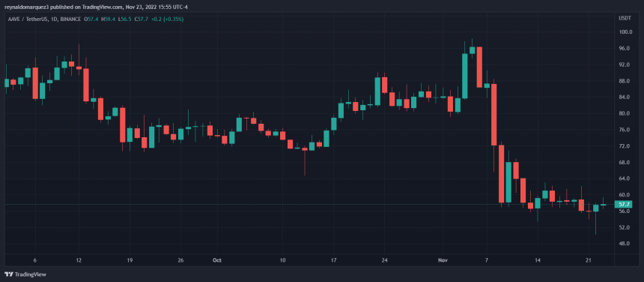Image resolution: width=644 pixels, height=282 pixels.
Task: Click the 60.0 price axis label
Action: [x=625, y=195]
